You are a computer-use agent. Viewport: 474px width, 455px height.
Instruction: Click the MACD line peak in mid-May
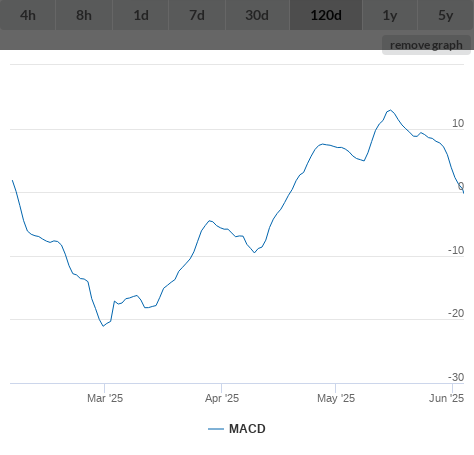[x=390, y=110]
